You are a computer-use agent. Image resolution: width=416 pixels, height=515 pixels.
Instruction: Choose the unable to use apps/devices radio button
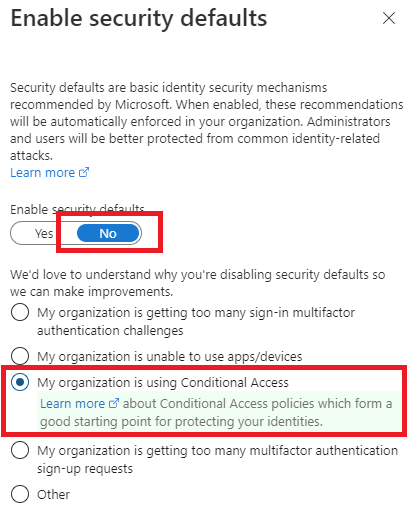(x=20, y=356)
